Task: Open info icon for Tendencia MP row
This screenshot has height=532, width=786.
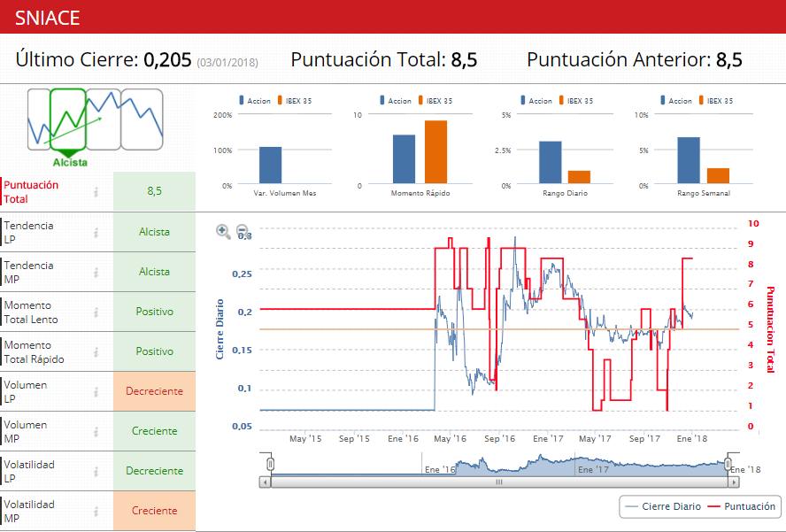Action: click(96, 273)
